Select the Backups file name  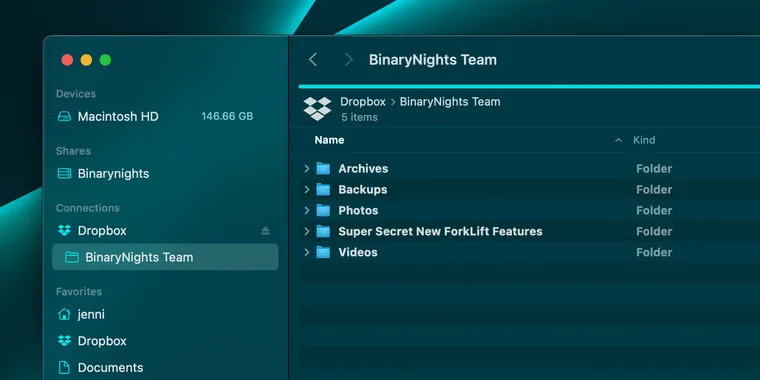[x=363, y=190]
